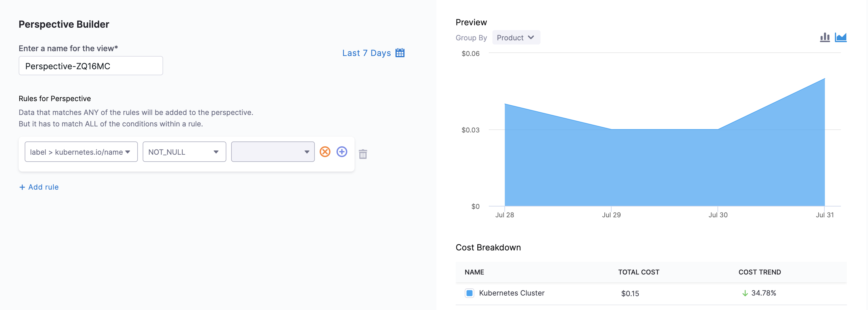Open the empty values dropdown

coord(273,152)
